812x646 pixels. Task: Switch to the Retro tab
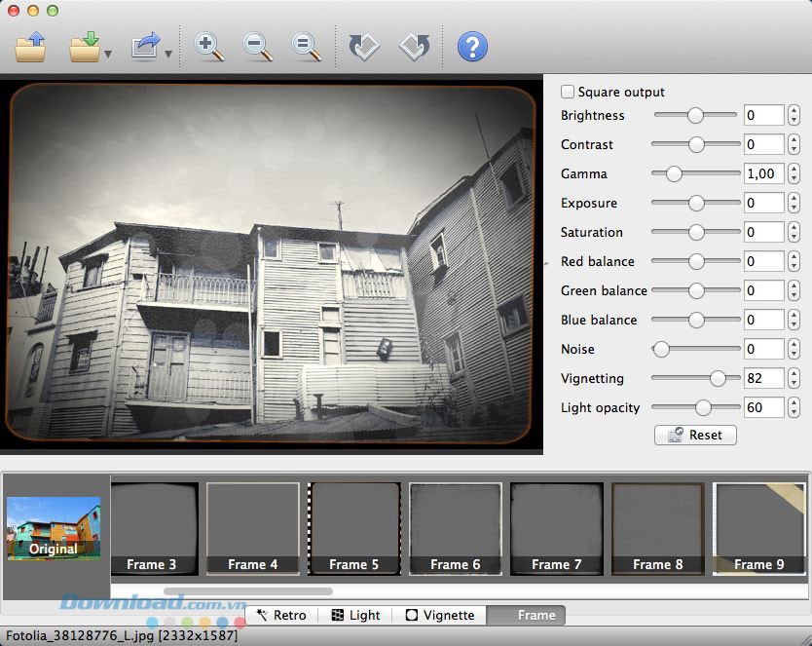click(281, 615)
